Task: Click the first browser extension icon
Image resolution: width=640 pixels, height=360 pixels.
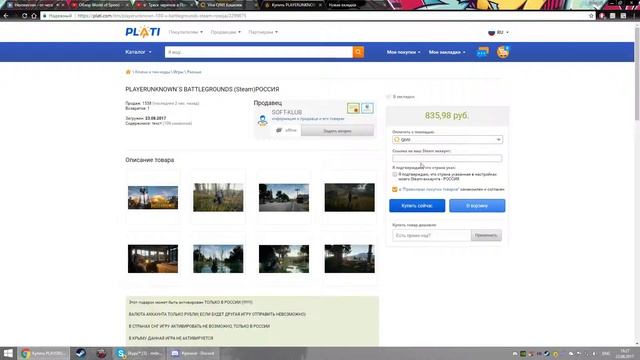Action: click(602, 16)
